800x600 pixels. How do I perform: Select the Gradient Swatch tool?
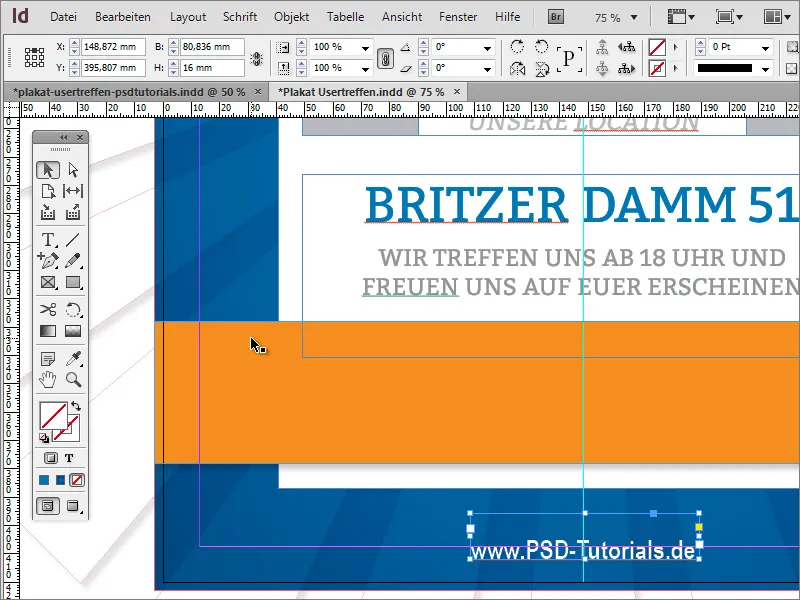point(48,331)
